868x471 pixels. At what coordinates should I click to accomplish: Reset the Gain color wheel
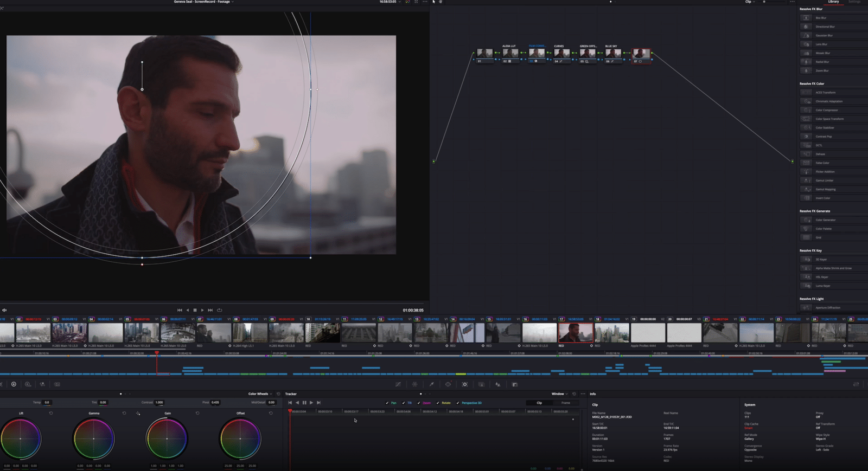(197, 413)
